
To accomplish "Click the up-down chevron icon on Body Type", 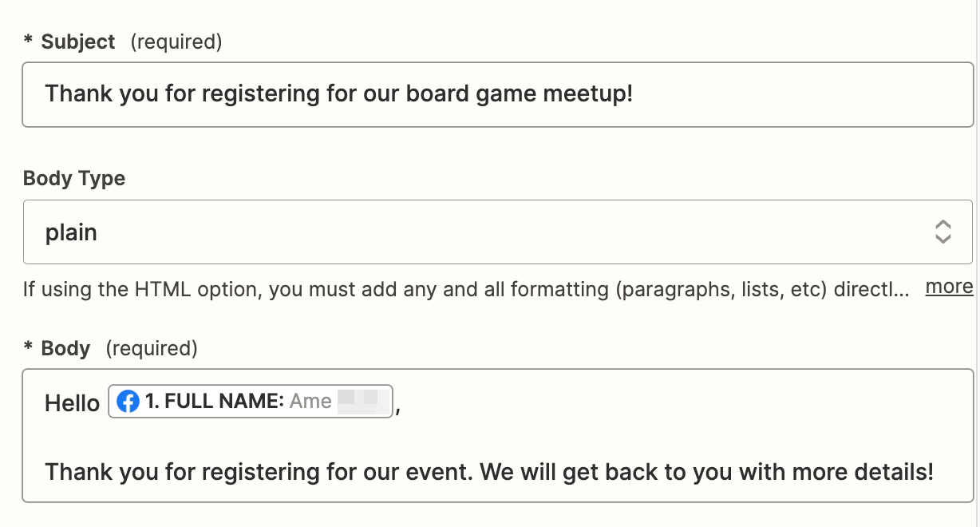I will (942, 232).
